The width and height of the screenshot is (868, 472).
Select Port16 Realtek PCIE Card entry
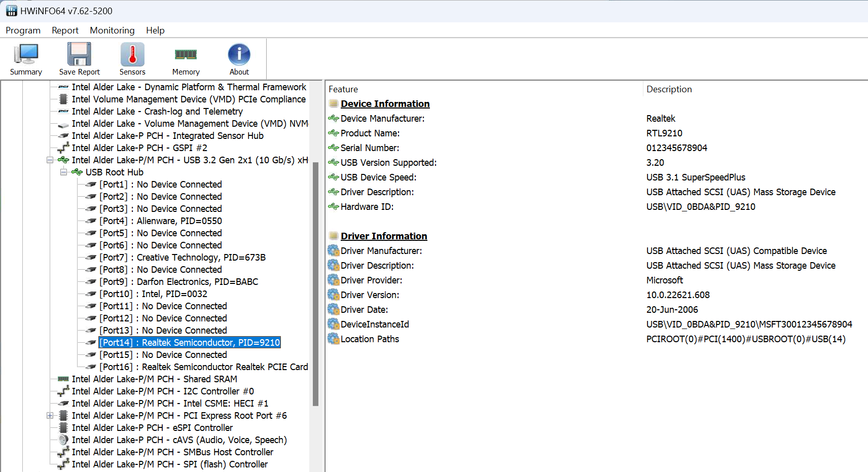click(x=204, y=367)
